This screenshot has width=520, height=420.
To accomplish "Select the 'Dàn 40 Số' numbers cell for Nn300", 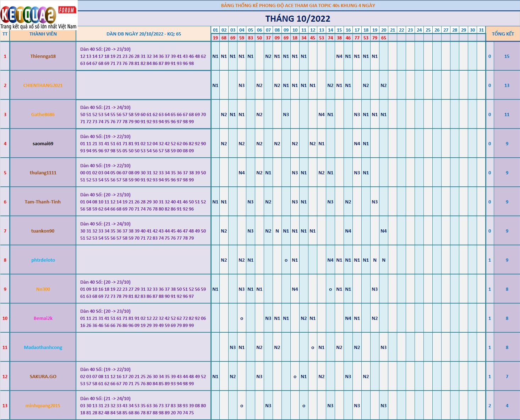I will pos(143,289).
